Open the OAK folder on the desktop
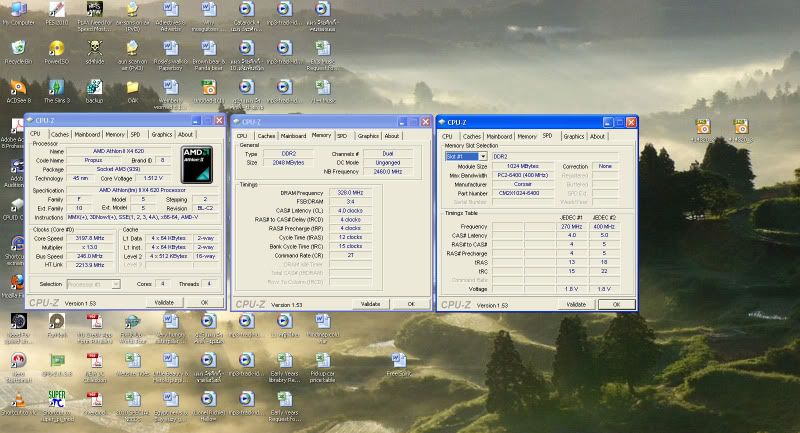The width and height of the screenshot is (800, 433). (x=132, y=88)
